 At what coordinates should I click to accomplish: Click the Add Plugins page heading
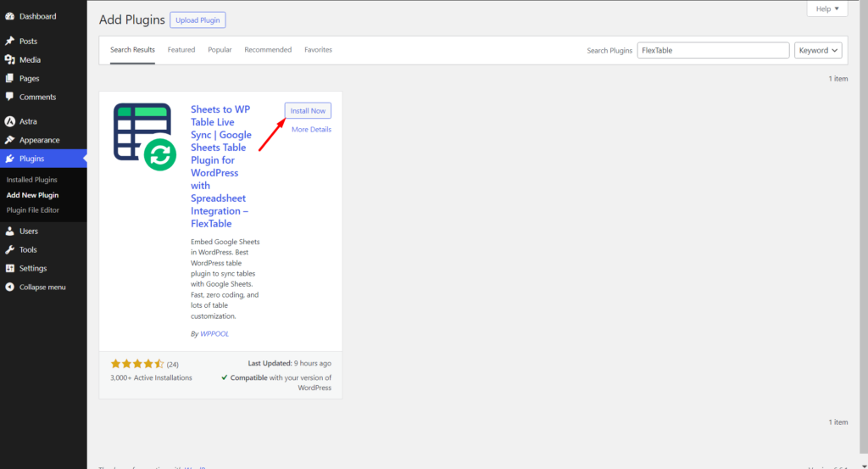[x=131, y=20]
